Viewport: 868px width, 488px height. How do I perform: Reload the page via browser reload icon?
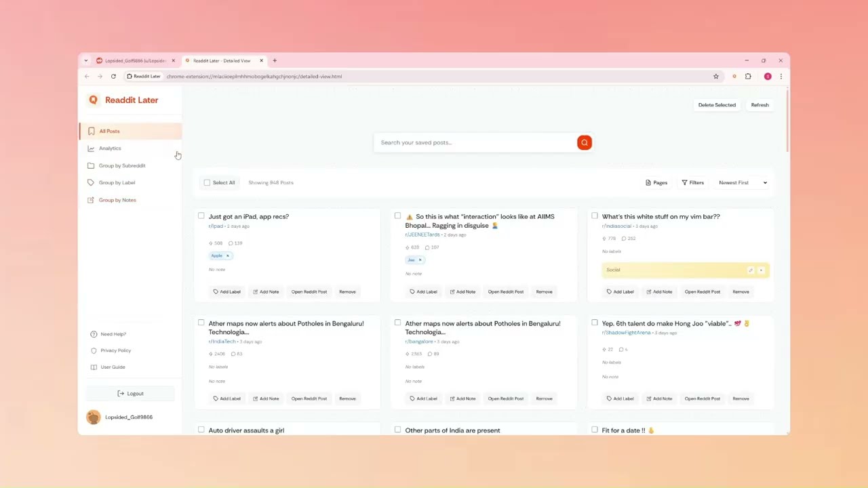coord(113,77)
